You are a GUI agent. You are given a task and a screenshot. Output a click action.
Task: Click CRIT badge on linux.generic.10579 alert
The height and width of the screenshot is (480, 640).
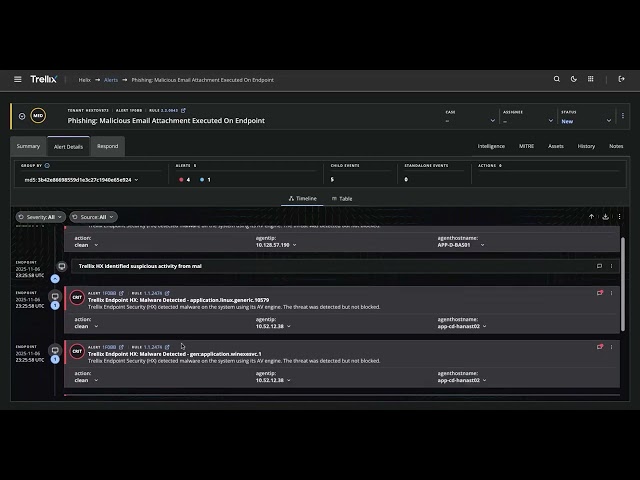pyautogui.click(x=77, y=298)
